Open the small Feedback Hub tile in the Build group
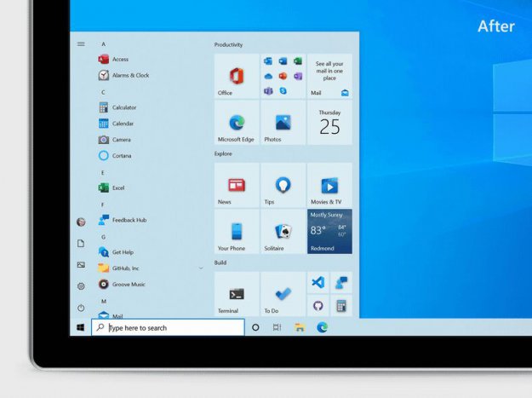The width and height of the screenshot is (532, 398). (x=341, y=283)
